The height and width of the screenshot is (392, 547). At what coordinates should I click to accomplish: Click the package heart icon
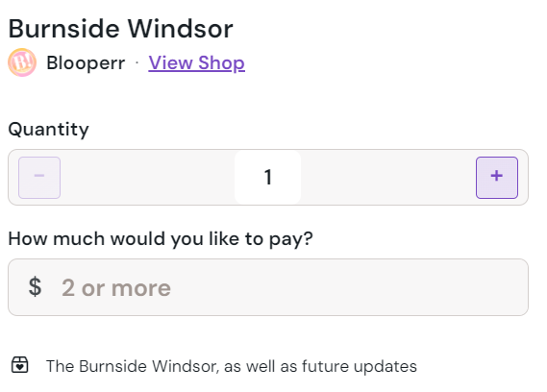coord(20,365)
